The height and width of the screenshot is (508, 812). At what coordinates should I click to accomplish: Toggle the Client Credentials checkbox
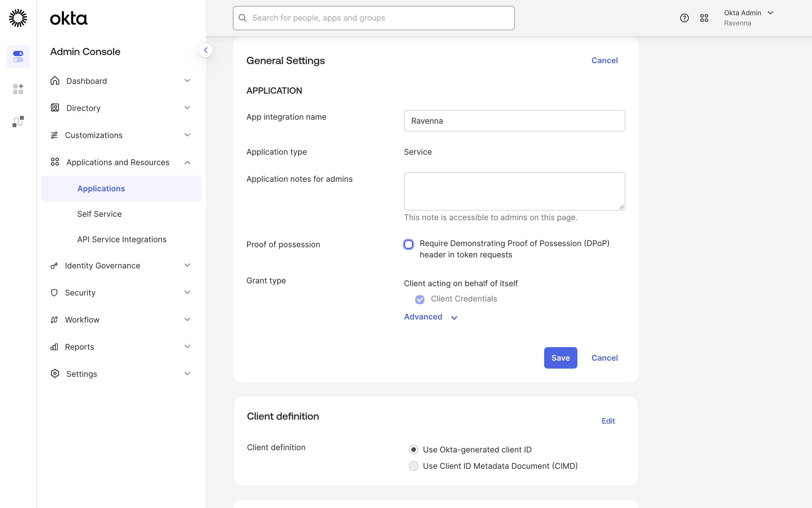420,299
